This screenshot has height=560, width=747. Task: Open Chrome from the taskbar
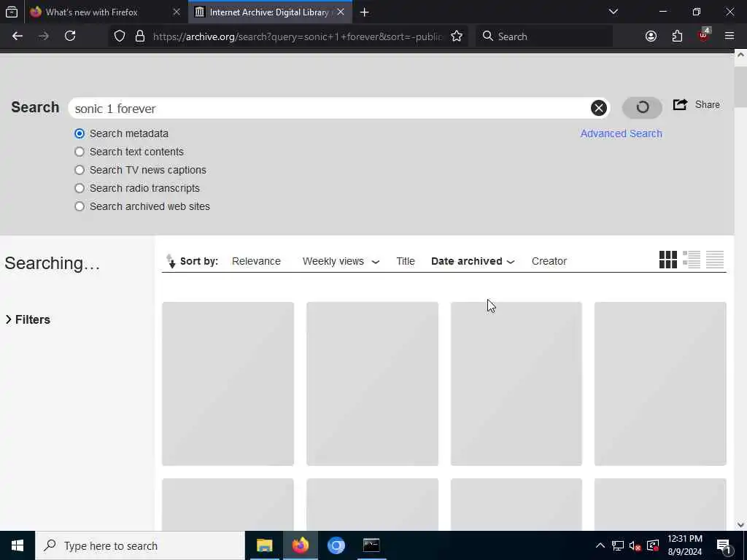point(336,545)
